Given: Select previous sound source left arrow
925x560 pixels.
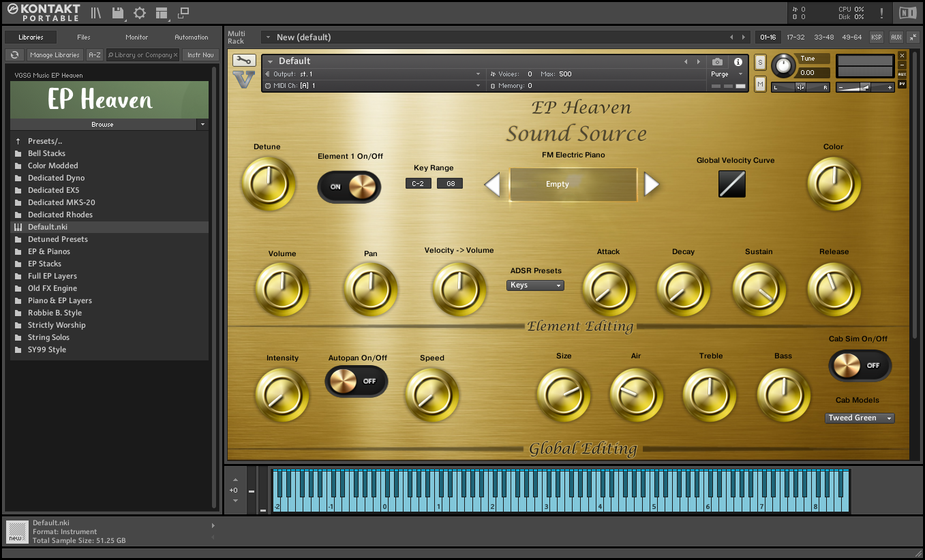Looking at the screenshot, I should [492, 185].
